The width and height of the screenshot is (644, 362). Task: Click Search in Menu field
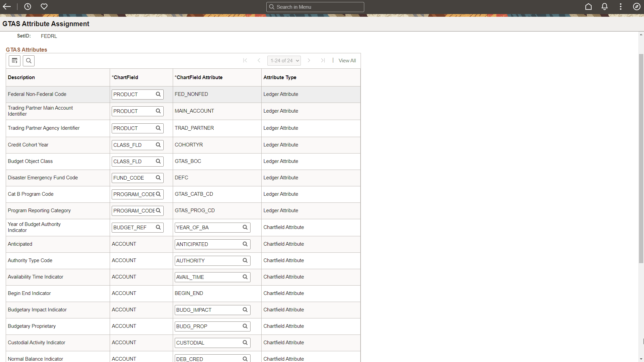click(315, 7)
